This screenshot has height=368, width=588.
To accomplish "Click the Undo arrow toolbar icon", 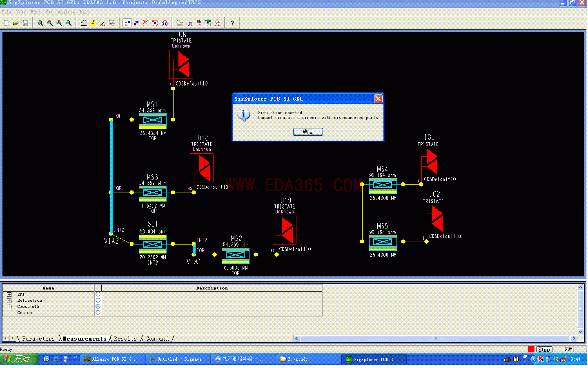I will [84, 23].
